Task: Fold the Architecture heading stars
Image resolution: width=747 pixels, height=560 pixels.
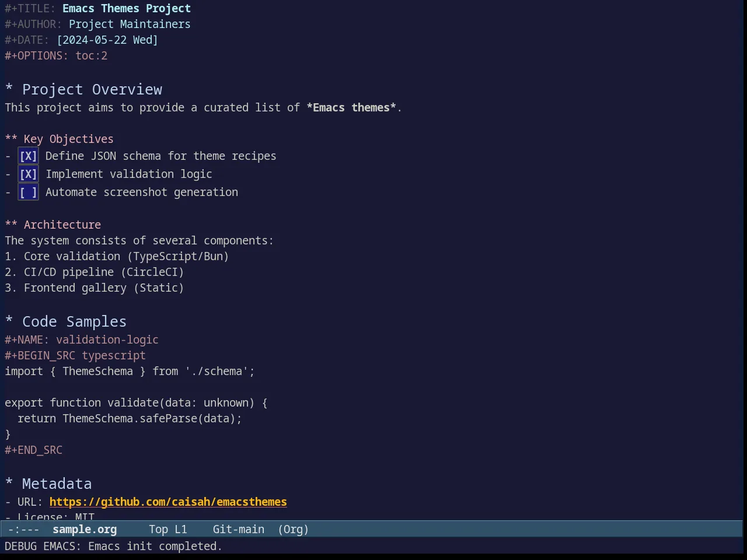Action: (11, 225)
